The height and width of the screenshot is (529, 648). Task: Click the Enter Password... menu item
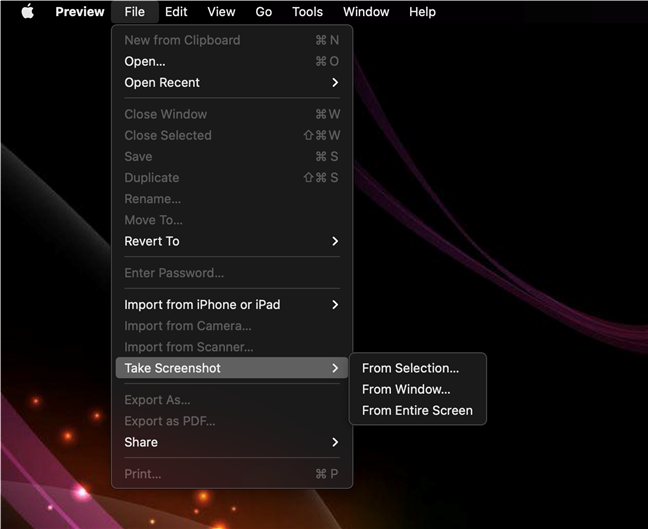[232, 273]
